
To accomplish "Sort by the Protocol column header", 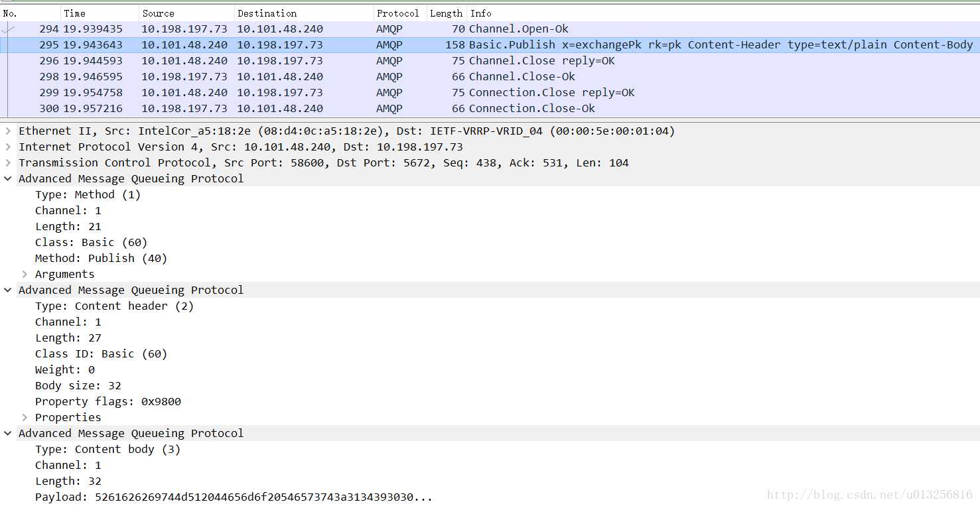I will coord(397,13).
